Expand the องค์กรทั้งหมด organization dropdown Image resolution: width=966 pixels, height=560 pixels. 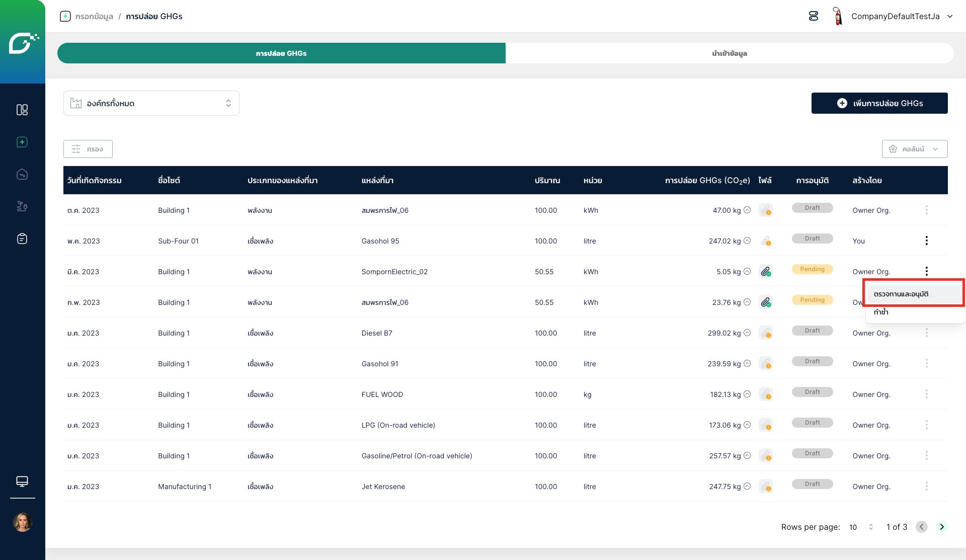tap(151, 103)
